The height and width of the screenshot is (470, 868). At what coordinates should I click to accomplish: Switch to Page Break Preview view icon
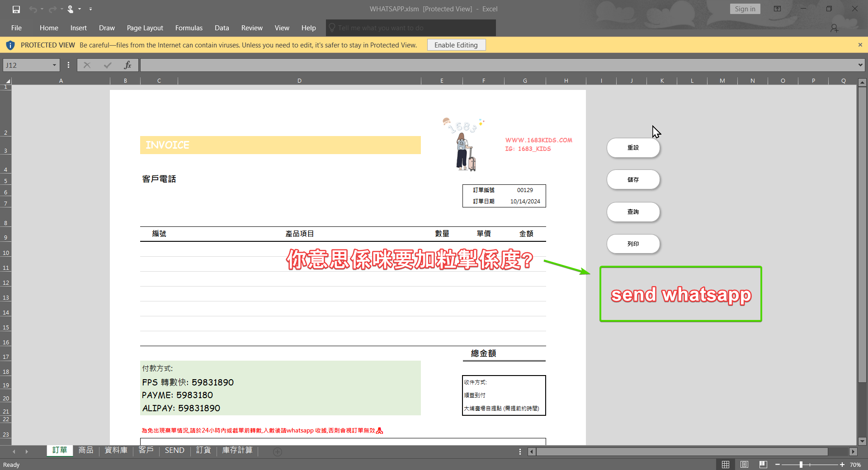(x=763, y=465)
